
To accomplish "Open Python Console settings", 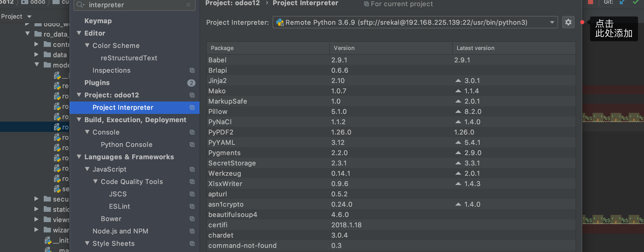I will [127, 145].
